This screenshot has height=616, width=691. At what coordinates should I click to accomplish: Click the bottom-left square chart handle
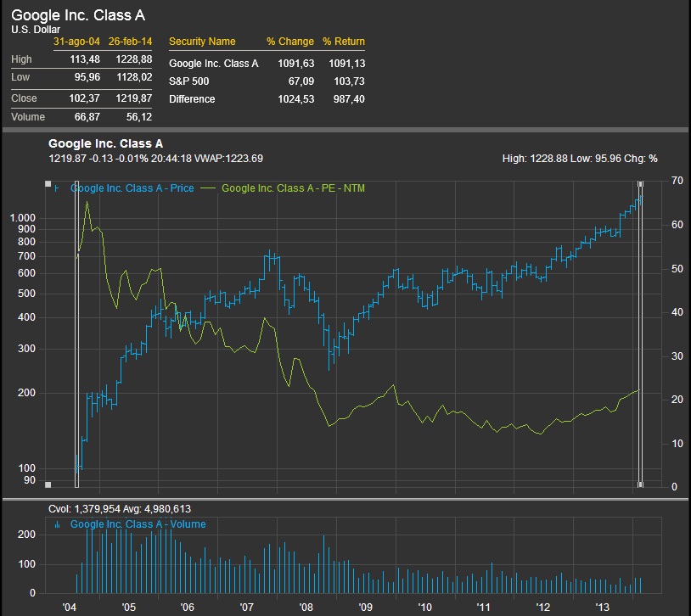[x=48, y=484]
